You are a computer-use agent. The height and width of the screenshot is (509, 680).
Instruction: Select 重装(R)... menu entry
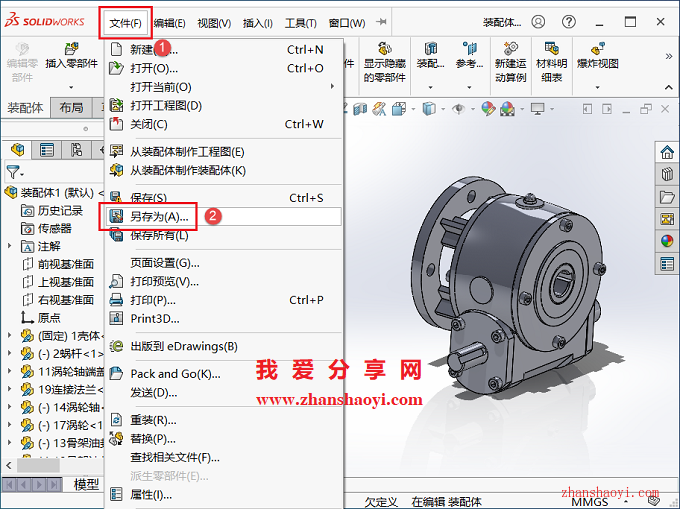pyautogui.click(x=224, y=420)
